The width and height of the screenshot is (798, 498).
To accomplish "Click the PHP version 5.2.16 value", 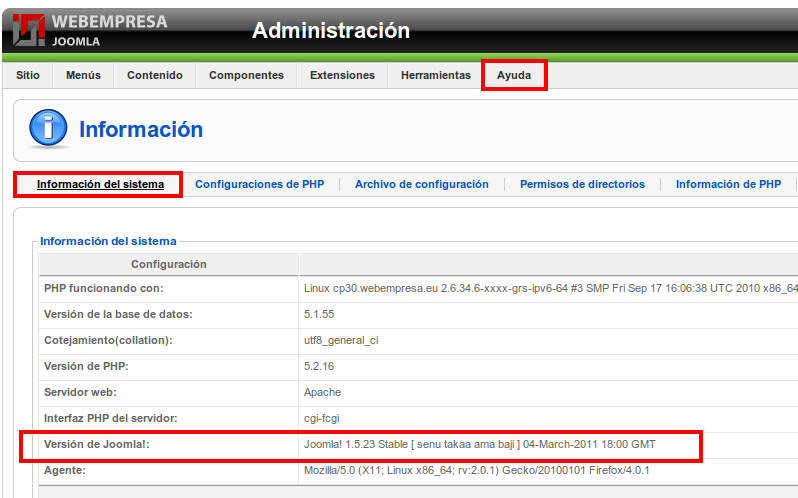I will point(319,366).
